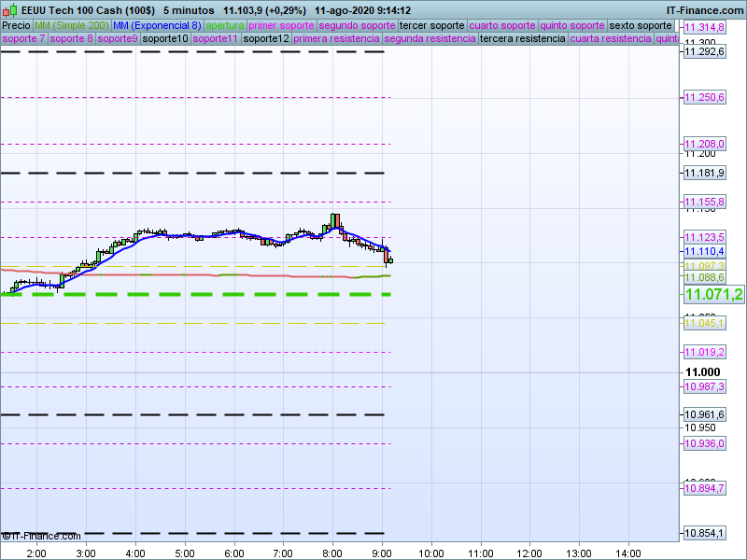
Task: Select the soporte10 indicator label
Action: (165, 39)
